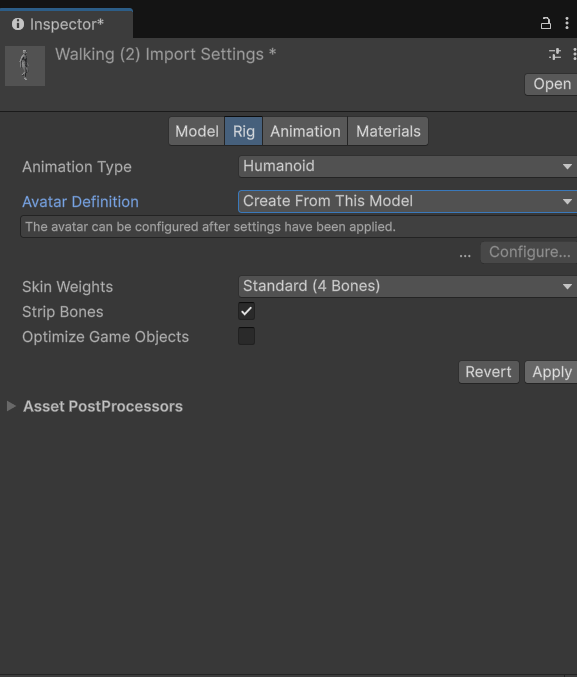Open the Animation Type dropdown
The image size is (577, 677).
coord(408,166)
